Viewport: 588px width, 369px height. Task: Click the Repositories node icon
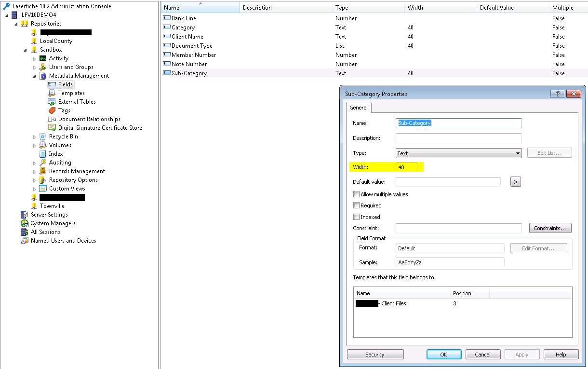[24, 24]
